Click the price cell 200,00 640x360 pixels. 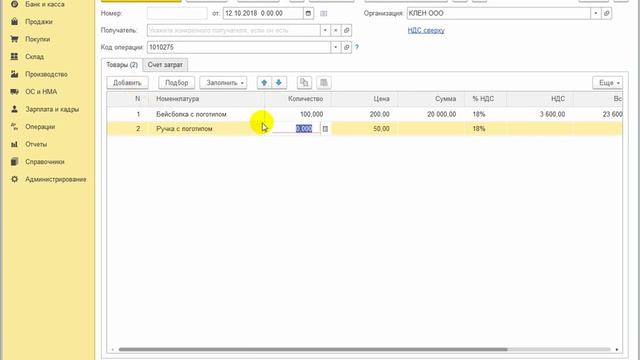click(364, 114)
